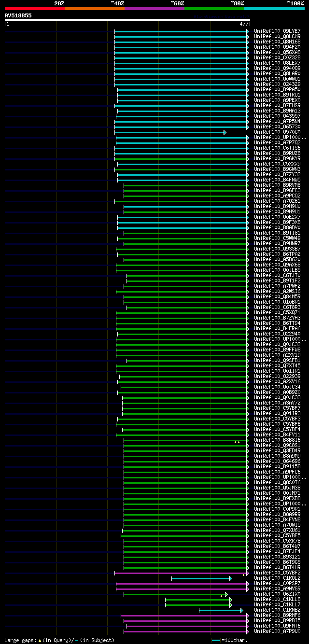Image resolution: width=309 pixels, height=644 pixels.
Task: Click the green arrowhead ending the C1KLL8 alignment
Action: (231, 600)
